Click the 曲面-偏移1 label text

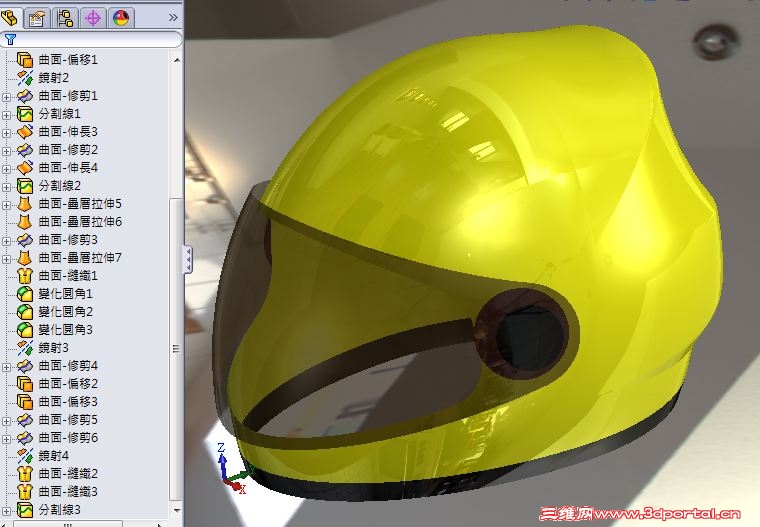coord(68,60)
